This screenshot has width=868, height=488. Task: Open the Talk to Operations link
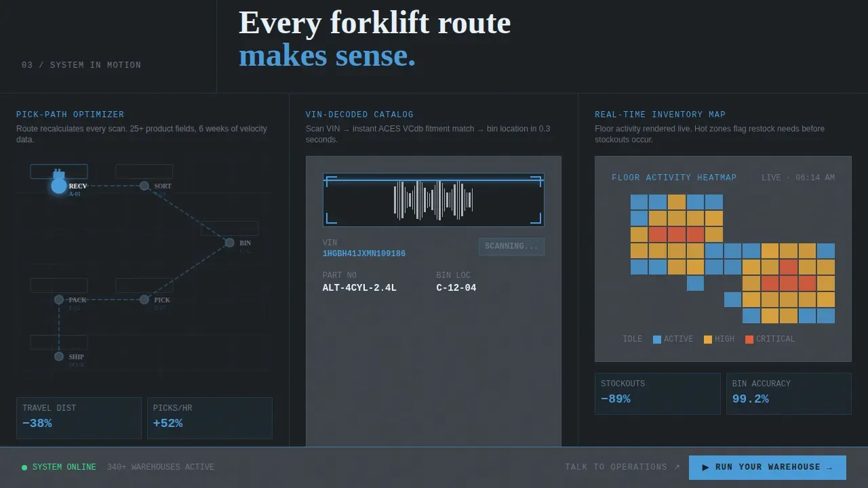click(623, 467)
